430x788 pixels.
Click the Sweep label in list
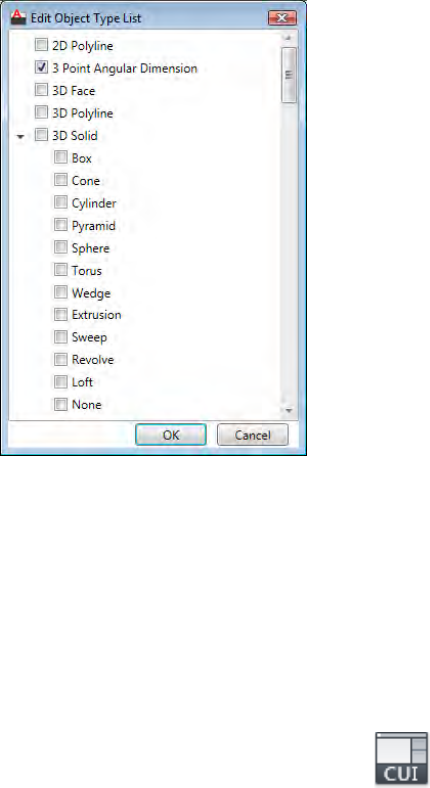(x=89, y=337)
